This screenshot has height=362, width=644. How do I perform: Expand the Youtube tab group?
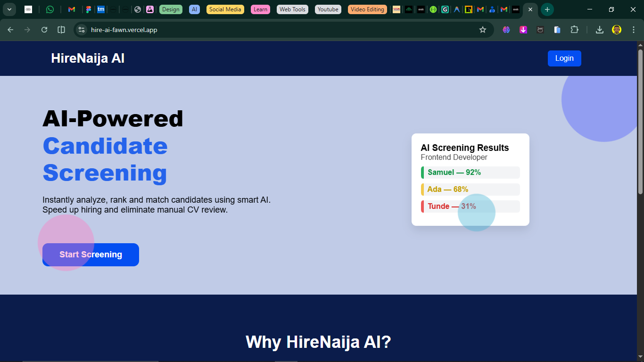[x=328, y=9]
